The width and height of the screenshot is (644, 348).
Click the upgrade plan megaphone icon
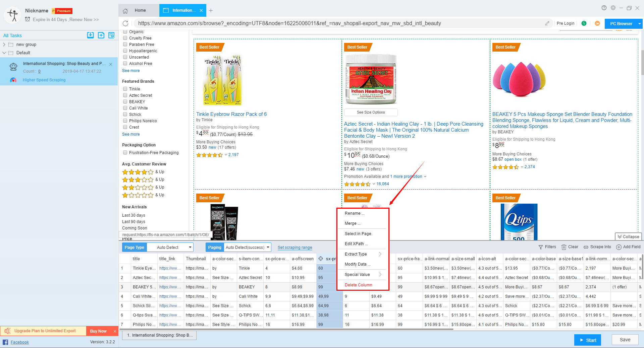[x=7, y=331]
